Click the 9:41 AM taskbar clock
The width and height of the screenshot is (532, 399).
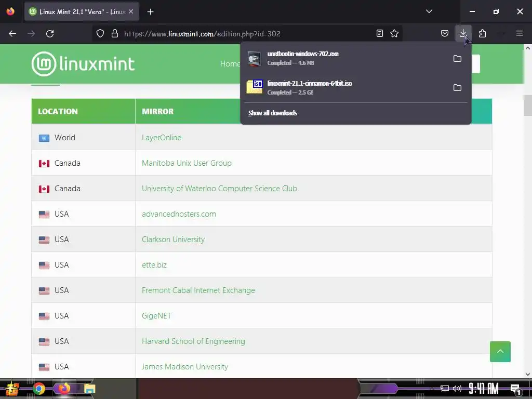pos(484,389)
